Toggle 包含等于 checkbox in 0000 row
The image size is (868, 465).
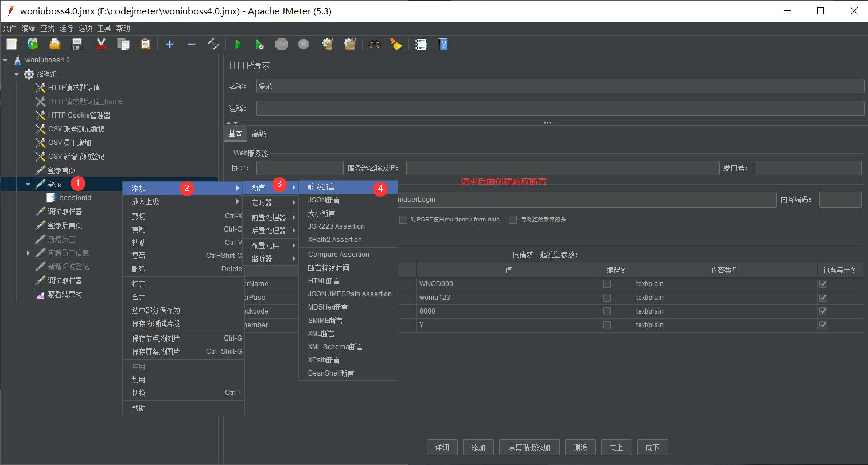[x=823, y=311]
